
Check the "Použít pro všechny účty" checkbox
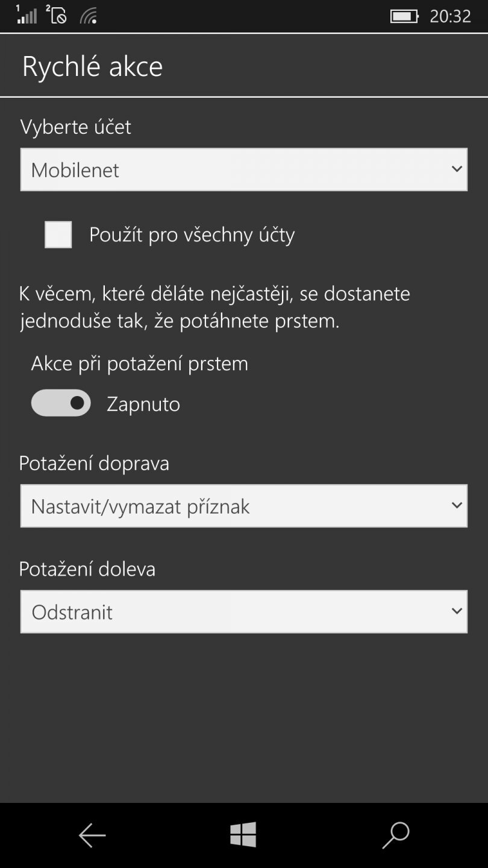tap(58, 234)
